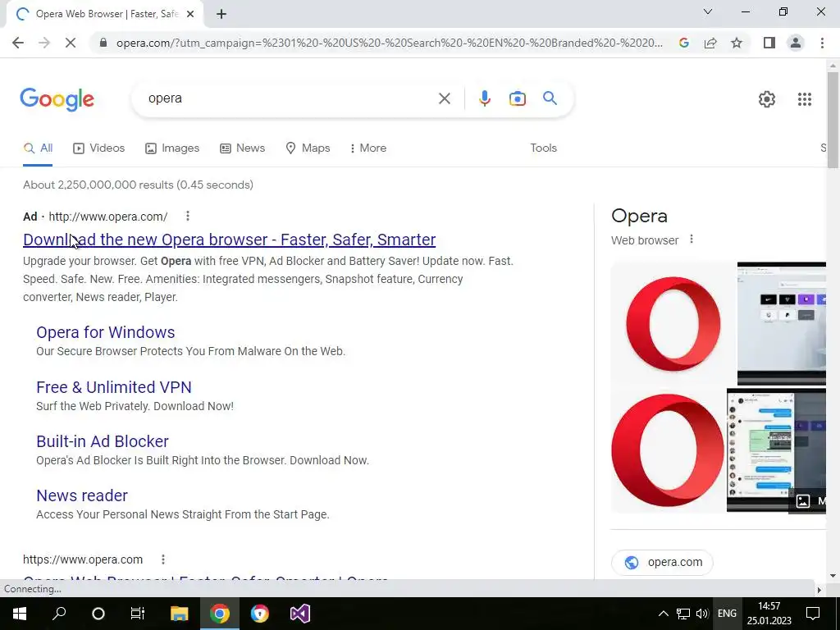Open the Chrome profile avatar

pyautogui.click(x=796, y=43)
